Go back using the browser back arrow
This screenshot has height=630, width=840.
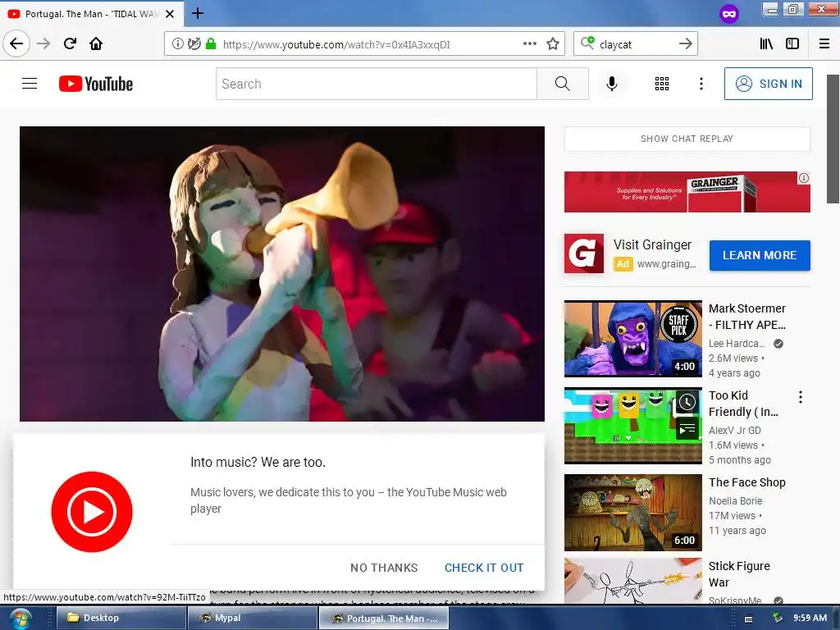16,44
